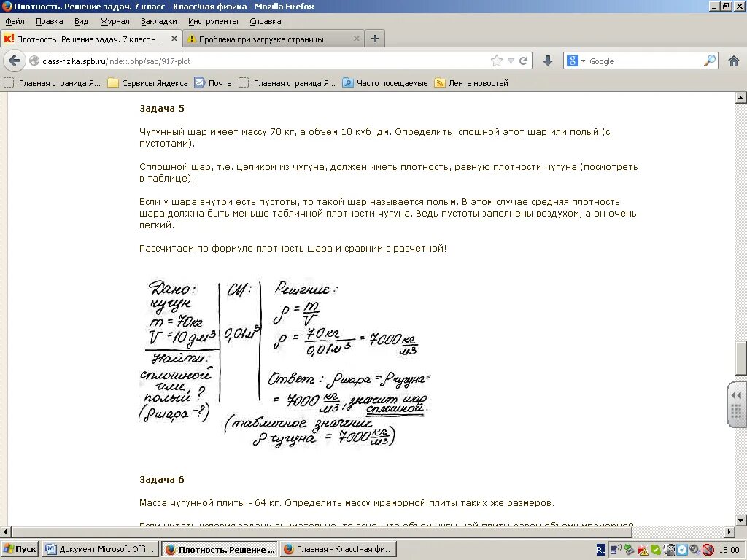Image resolution: width=747 pixels, height=560 pixels.
Task: Click the speaker volume tray icon
Action: 694,550
